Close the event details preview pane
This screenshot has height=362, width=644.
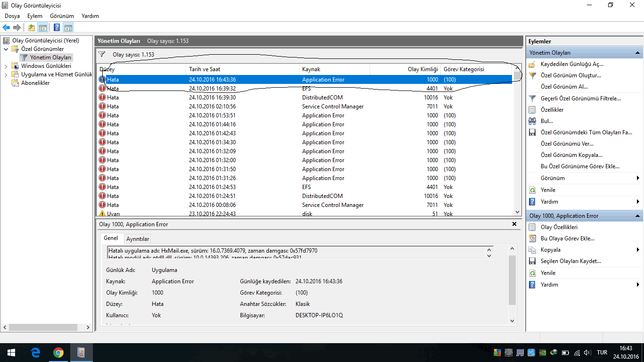click(514, 224)
